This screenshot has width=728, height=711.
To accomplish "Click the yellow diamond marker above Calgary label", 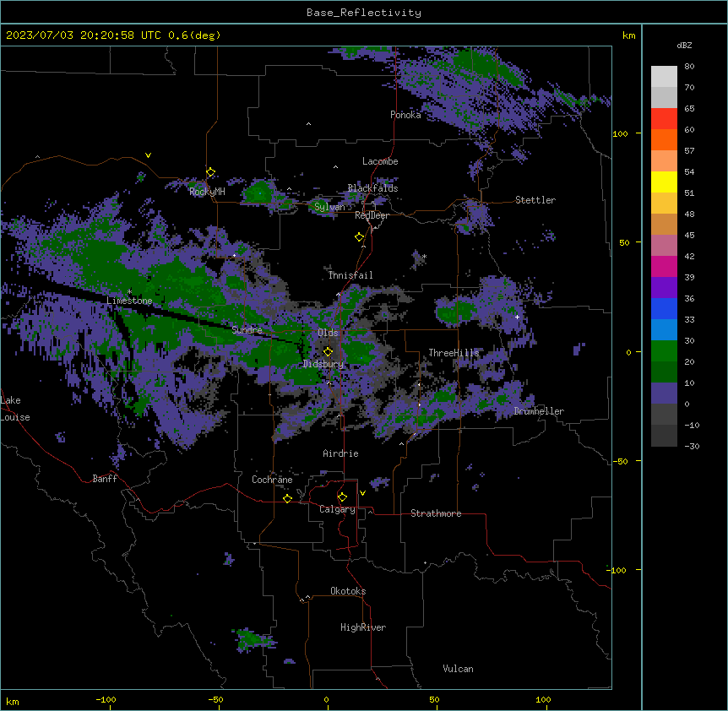I will (342, 497).
